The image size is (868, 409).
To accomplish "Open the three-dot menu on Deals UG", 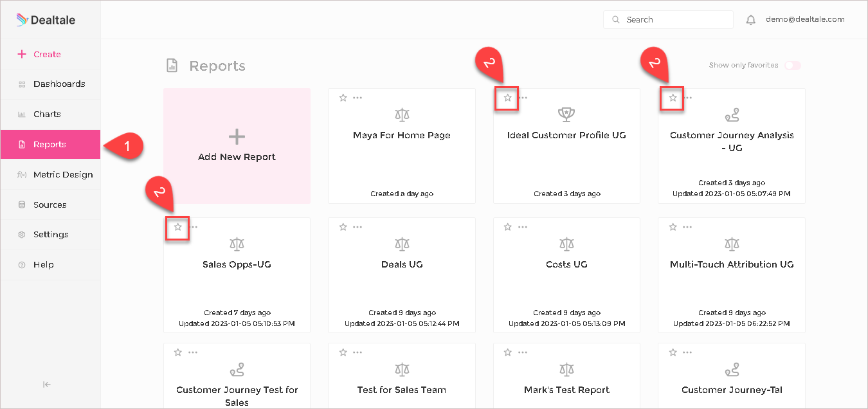I will 357,227.
